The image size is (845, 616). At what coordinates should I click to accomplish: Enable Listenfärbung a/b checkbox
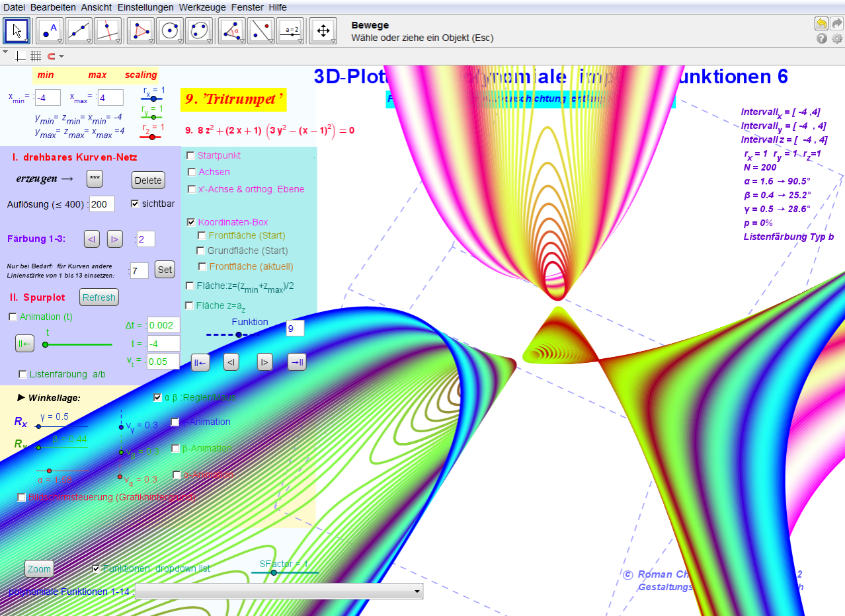[22, 374]
